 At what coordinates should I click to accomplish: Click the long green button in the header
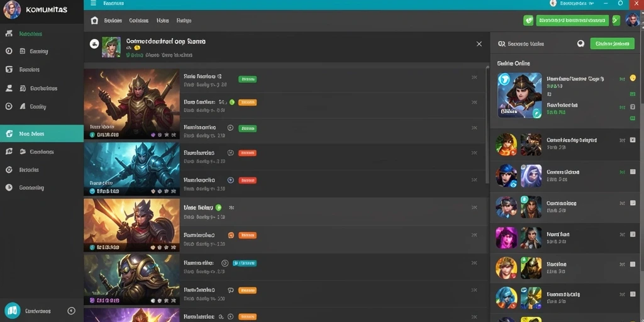572,21
